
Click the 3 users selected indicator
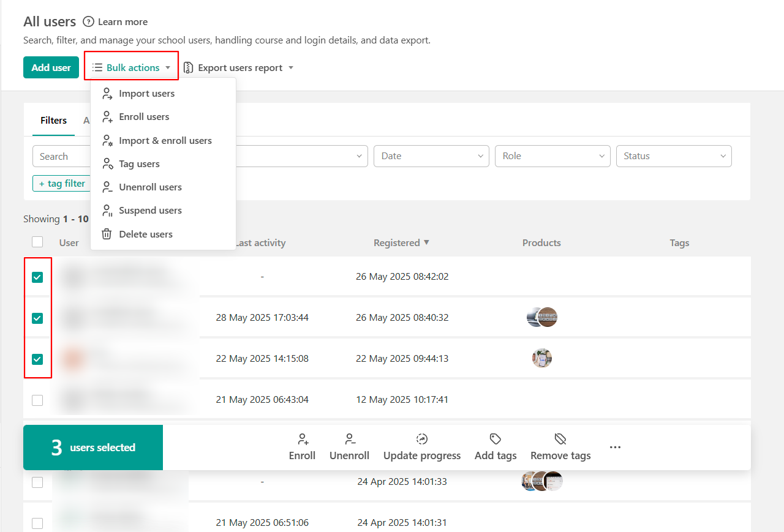coord(93,448)
